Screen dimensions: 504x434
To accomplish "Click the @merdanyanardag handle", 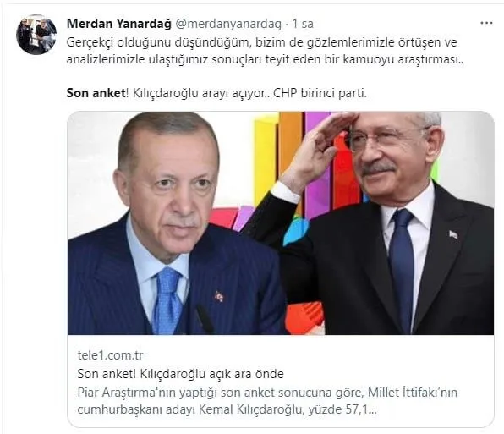I will coord(228,24).
